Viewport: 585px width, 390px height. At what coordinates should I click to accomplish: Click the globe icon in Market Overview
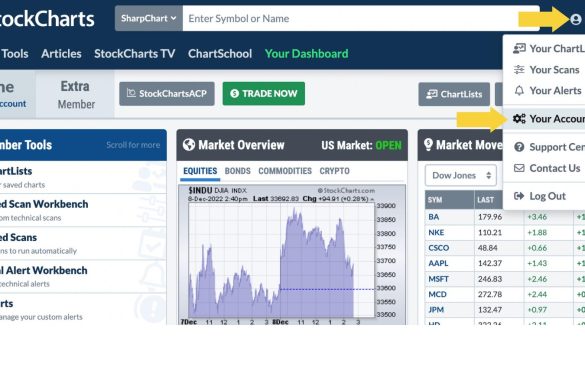click(189, 145)
